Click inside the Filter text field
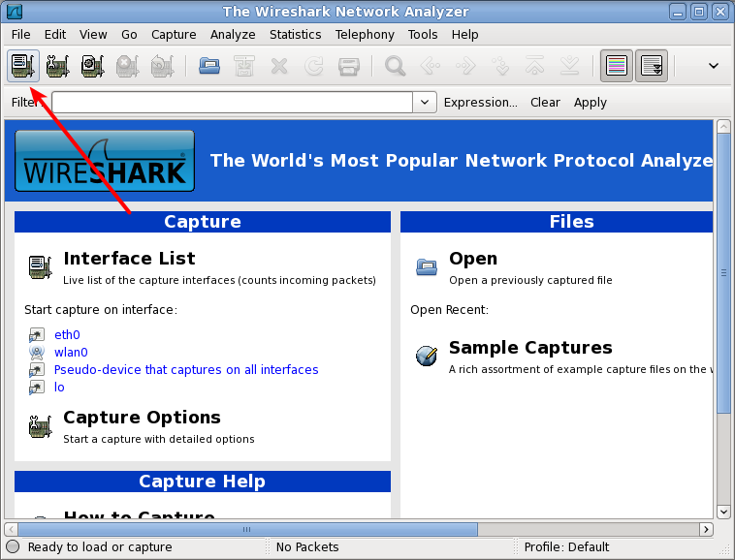 coord(232,102)
